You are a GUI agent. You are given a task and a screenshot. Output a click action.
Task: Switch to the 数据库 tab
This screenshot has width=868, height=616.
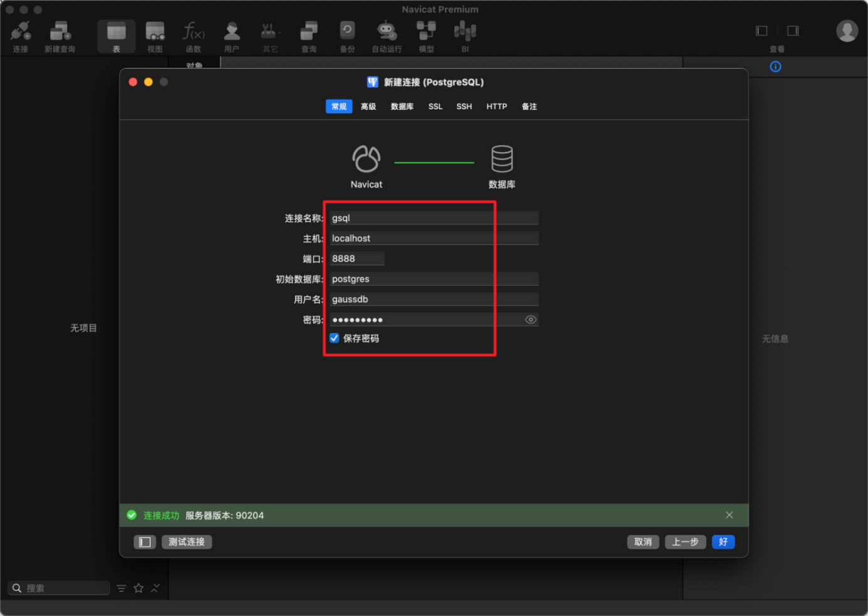tap(402, 107)
